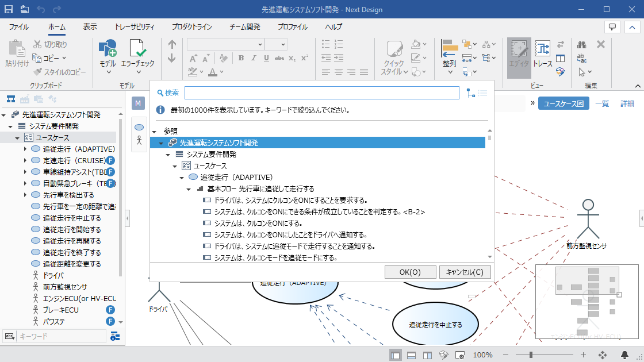The height and width of the screenshot is (362, 644).
Task: Click the fit to screen icon
Action: [x=603, y=355]
